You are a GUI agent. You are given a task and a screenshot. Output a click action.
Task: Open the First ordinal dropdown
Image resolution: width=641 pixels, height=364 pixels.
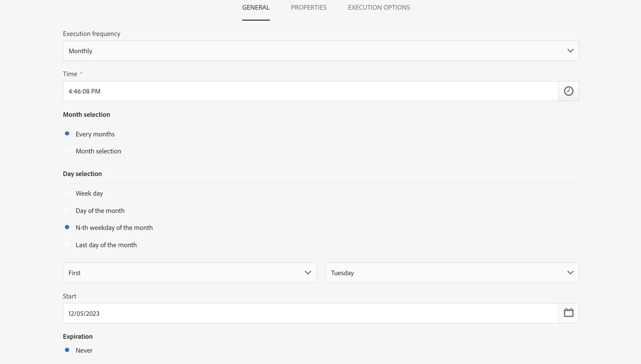tap(189, 273)
